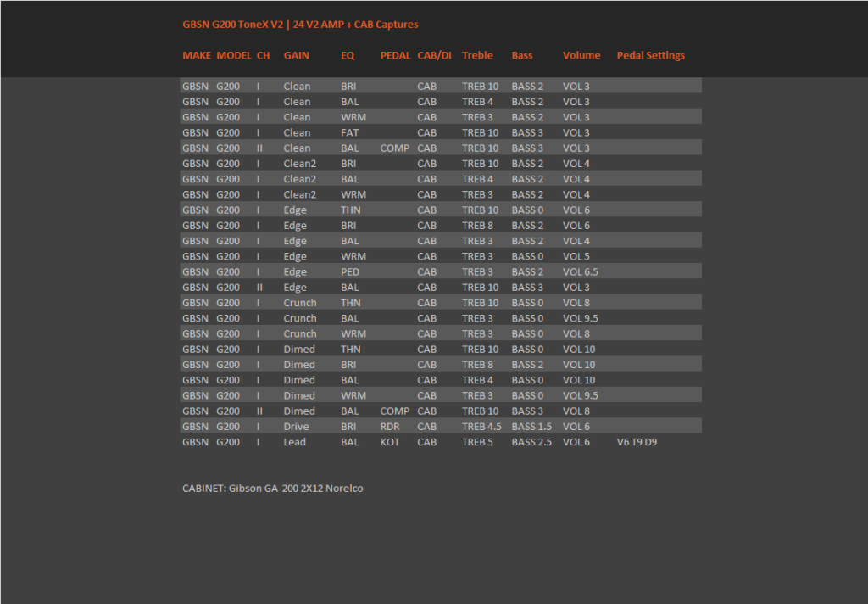Click the BASS 2.5 cell

(x=531, y=442)
